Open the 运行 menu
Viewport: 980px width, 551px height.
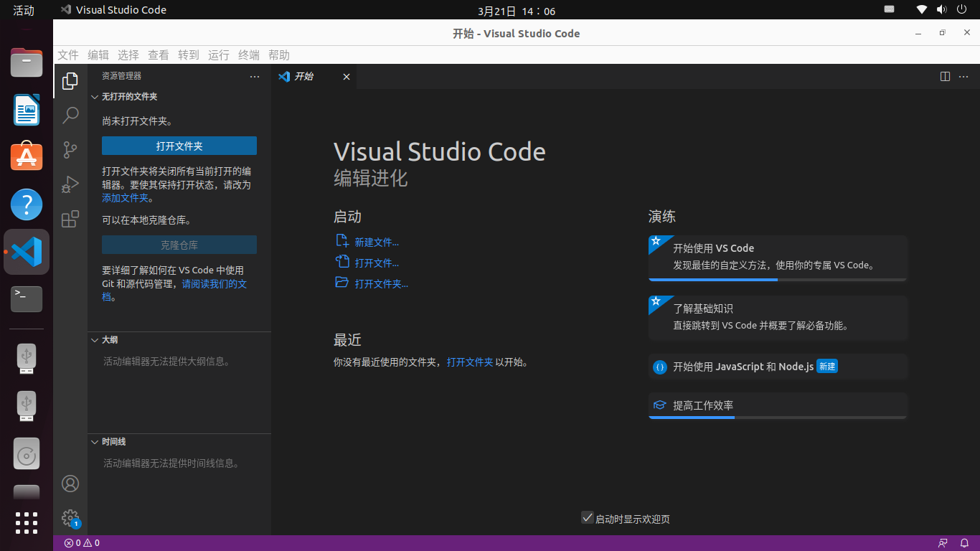[219, 55]
